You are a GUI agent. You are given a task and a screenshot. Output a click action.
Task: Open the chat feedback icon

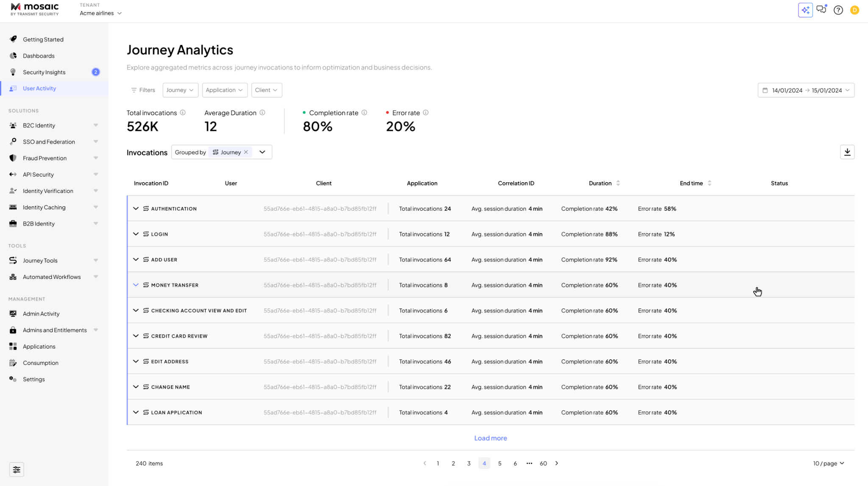[821, 10]
